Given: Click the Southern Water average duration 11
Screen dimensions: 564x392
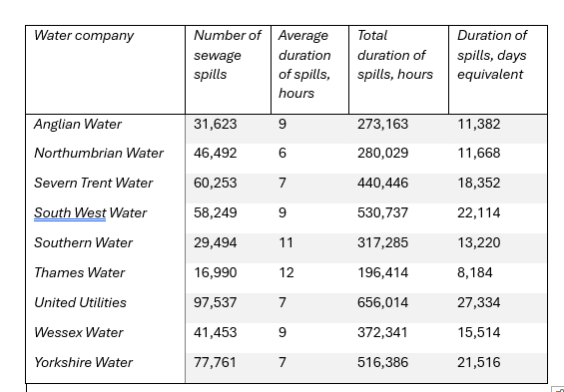Looking at the screenshot, I should pos(285,243).
